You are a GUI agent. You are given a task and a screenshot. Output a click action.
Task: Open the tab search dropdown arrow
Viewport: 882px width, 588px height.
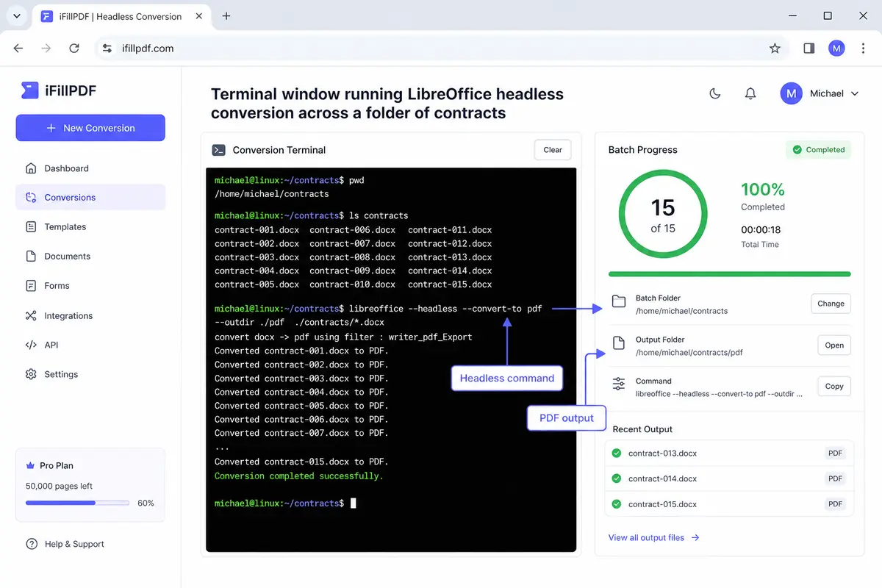(16, 16)
